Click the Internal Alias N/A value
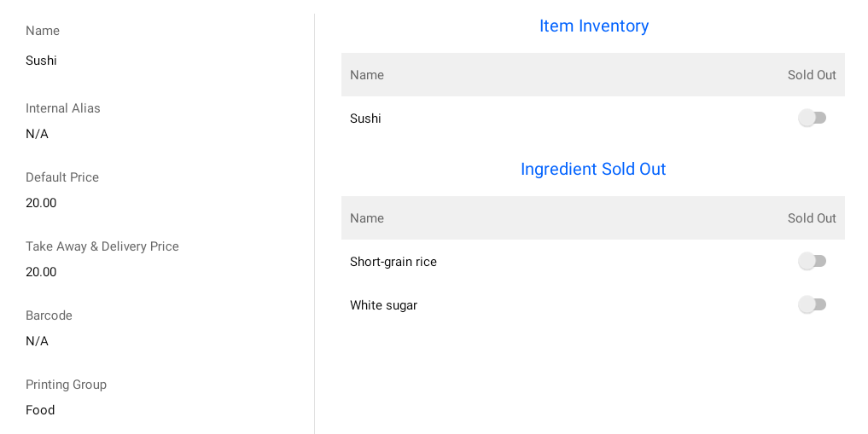 coord(37,134)
